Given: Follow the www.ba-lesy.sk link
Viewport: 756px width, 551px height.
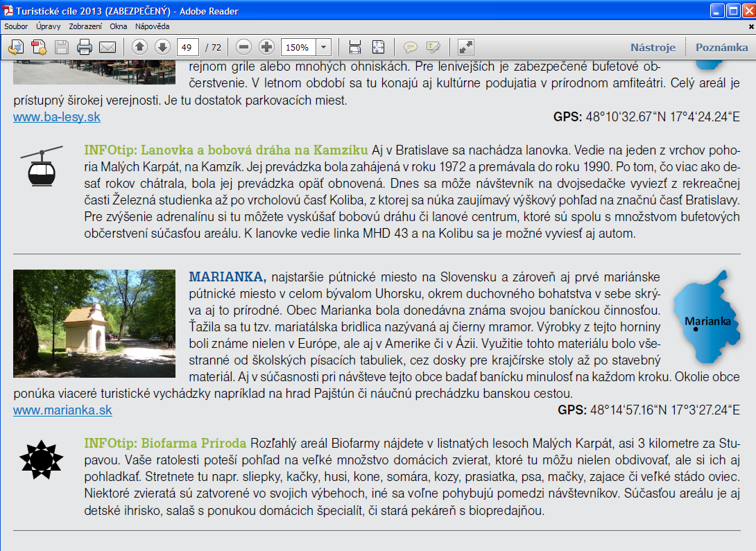Looking at the screenshot, I should [57, 117].
